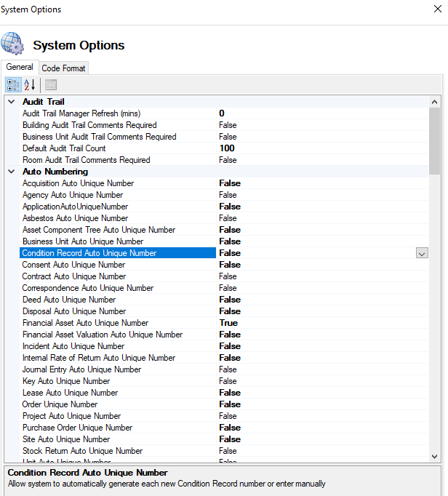The height and width of the screenshot is (496, 448).
Task: Click Audit Trail Manager Refresh value field
Action: tap(222, 113)
